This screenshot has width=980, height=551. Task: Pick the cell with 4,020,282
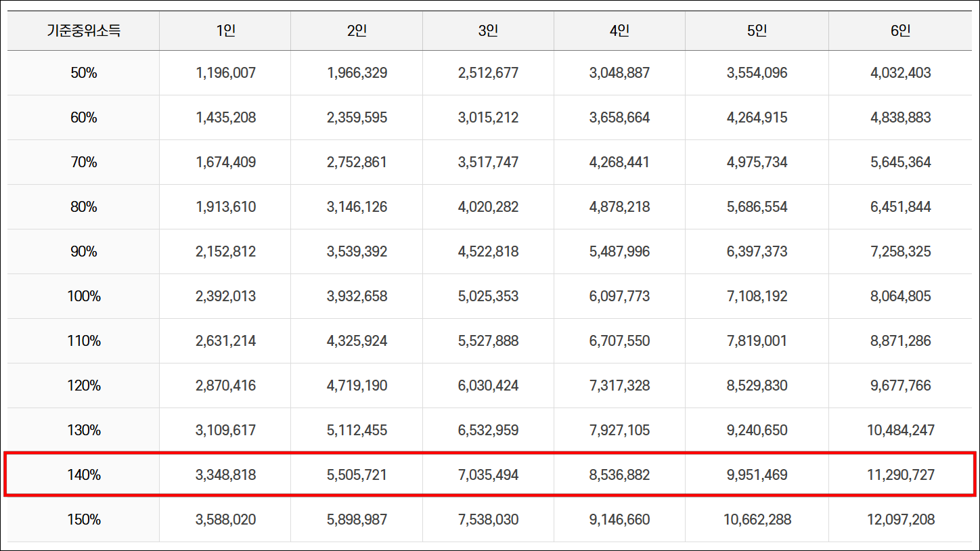point(489,207)
